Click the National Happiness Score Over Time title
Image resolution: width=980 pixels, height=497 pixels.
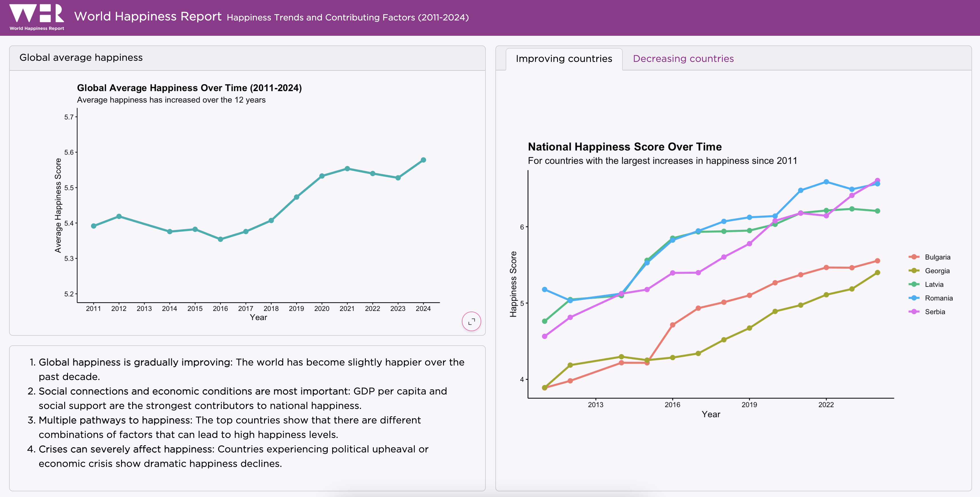point(624,147)
